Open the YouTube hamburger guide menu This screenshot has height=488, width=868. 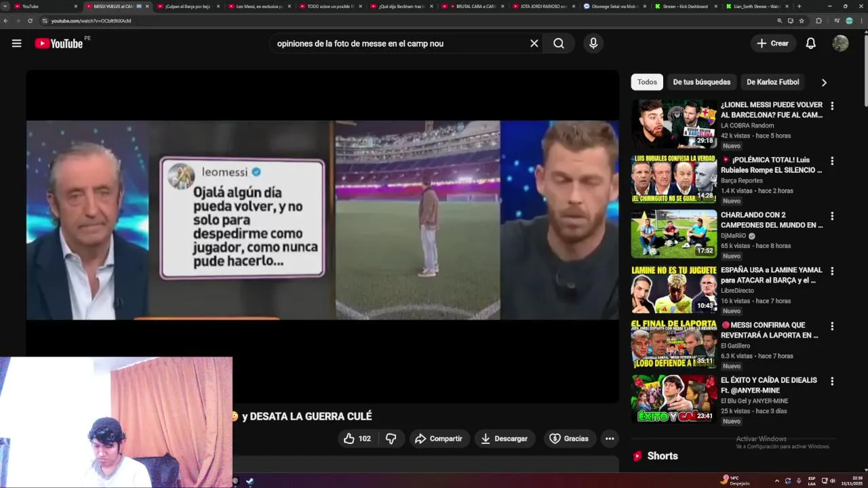[x=16, y=43]
